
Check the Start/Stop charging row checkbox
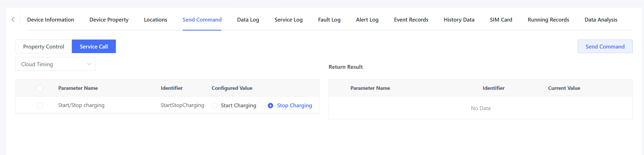pyautogui.click(x=40, y=105)
